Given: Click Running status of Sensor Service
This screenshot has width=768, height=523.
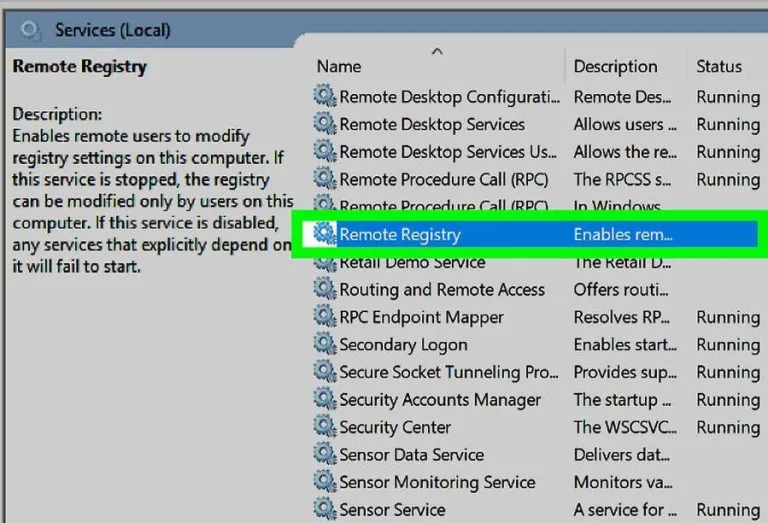Looking at the screenshot, I should 728,510.
